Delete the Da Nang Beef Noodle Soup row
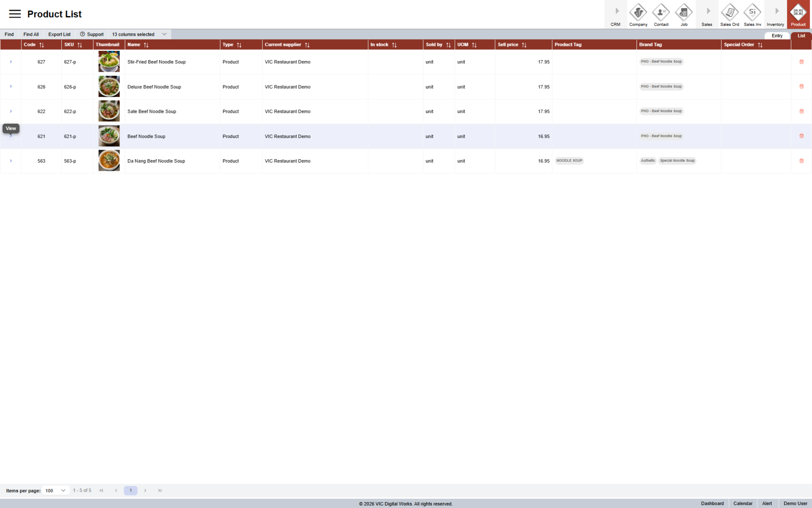 [801, 161]
